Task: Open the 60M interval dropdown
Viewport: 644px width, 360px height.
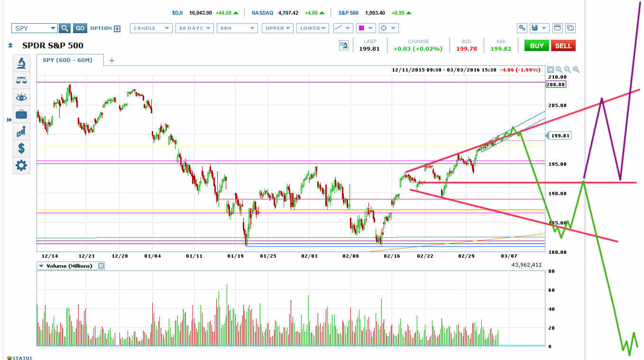Action: (237, 28)
